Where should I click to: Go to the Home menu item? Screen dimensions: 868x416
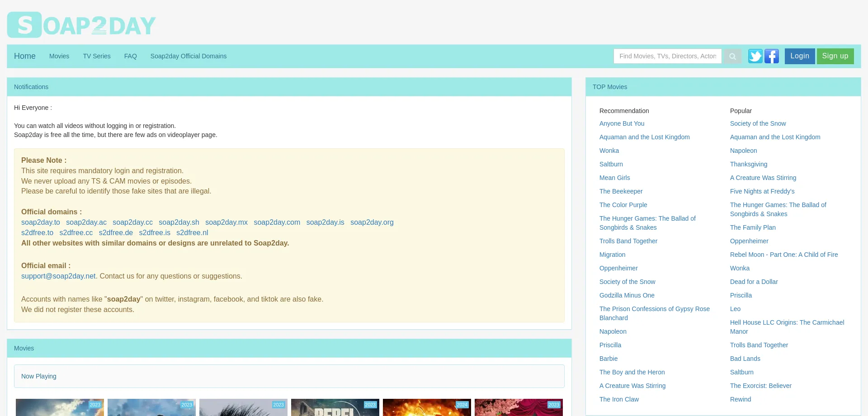pos(24,56)
